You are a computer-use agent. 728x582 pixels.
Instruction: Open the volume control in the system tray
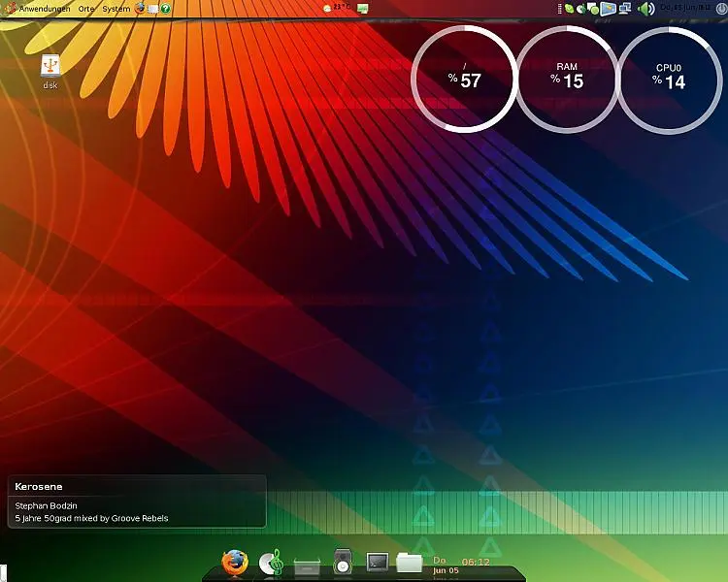[x=644, y=8]
